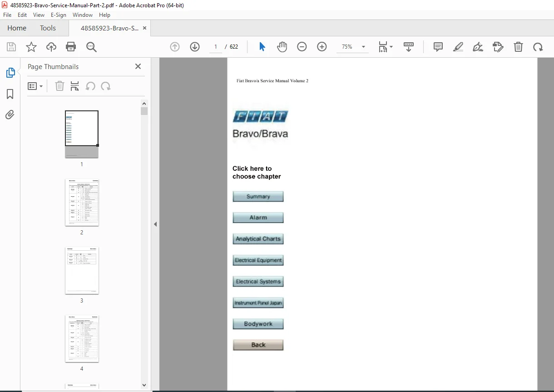Click the 'Page Thumbnails' panel title

(53, 67)
